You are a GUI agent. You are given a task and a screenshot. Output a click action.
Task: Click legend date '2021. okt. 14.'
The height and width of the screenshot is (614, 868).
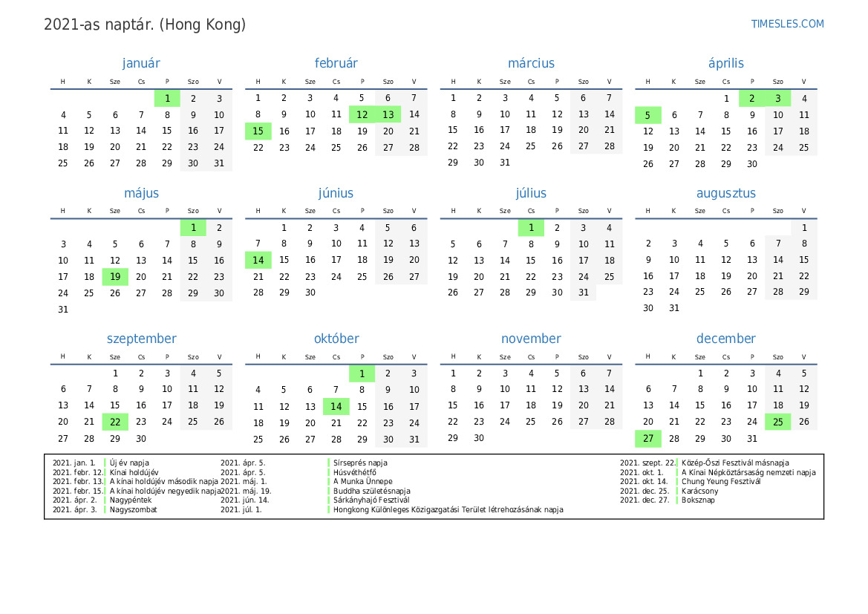coord(644,482)
